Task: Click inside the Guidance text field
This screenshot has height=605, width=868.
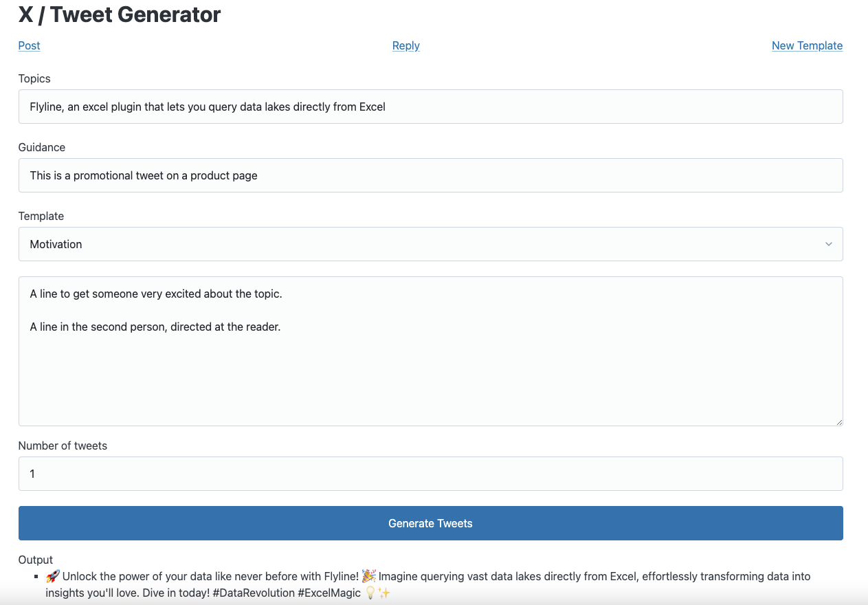Action: pyautogui.click(x=431, y=175)
